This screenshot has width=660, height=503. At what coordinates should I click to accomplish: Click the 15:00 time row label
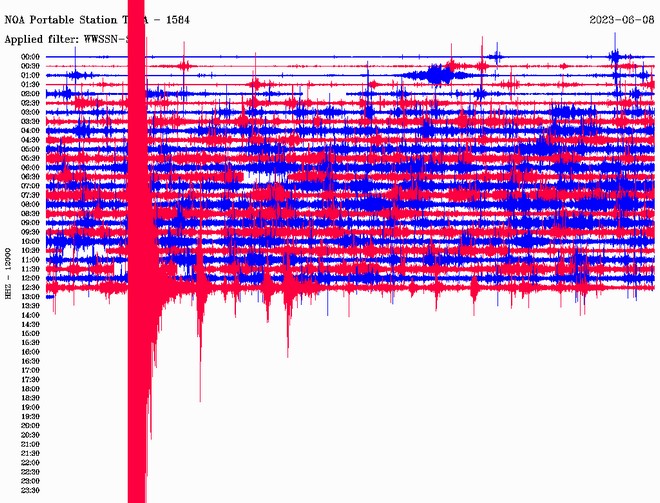tap(30, 334)
